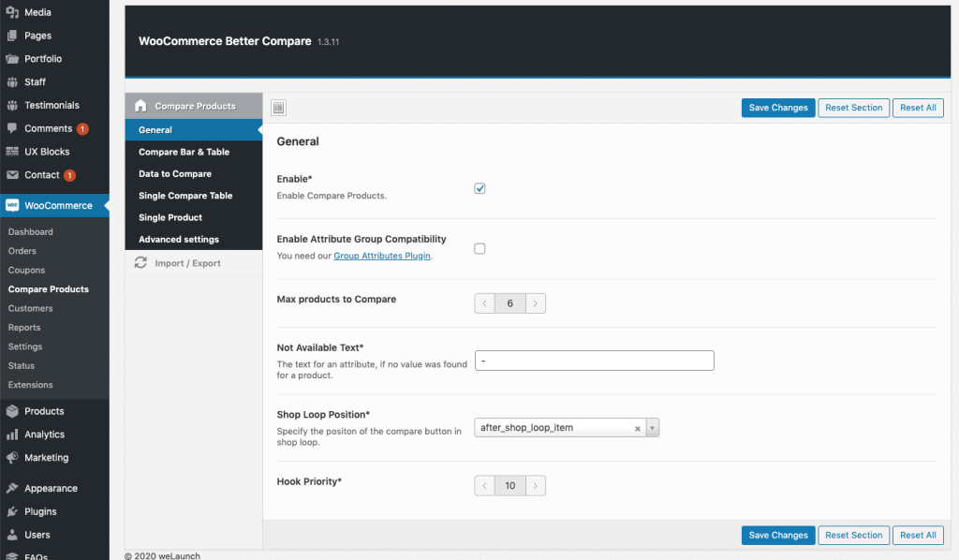
Task: Open WooCommerce Reports submenu item
Action: [24, 328]
